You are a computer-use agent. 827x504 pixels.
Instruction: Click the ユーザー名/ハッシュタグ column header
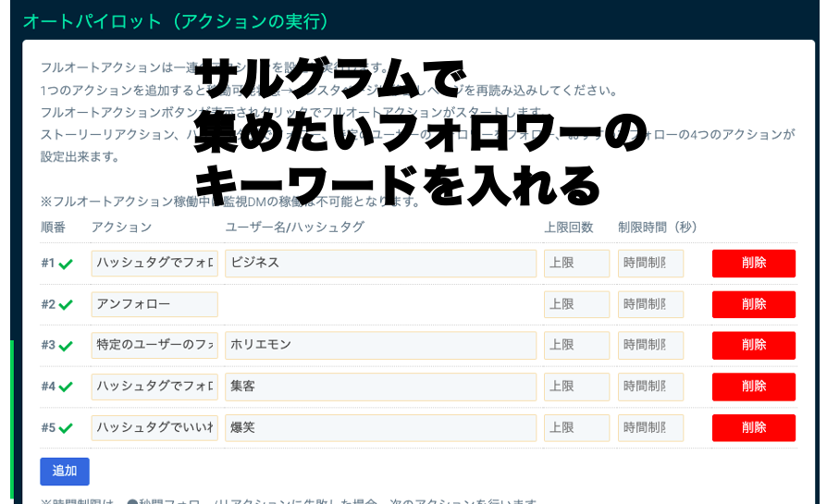pos(295,227)
